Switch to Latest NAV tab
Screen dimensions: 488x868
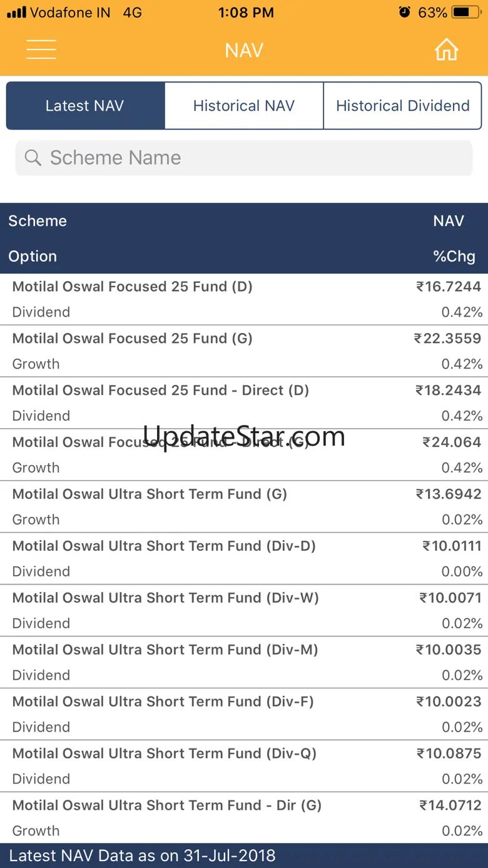pyautogui.click(x=85, y=106)
